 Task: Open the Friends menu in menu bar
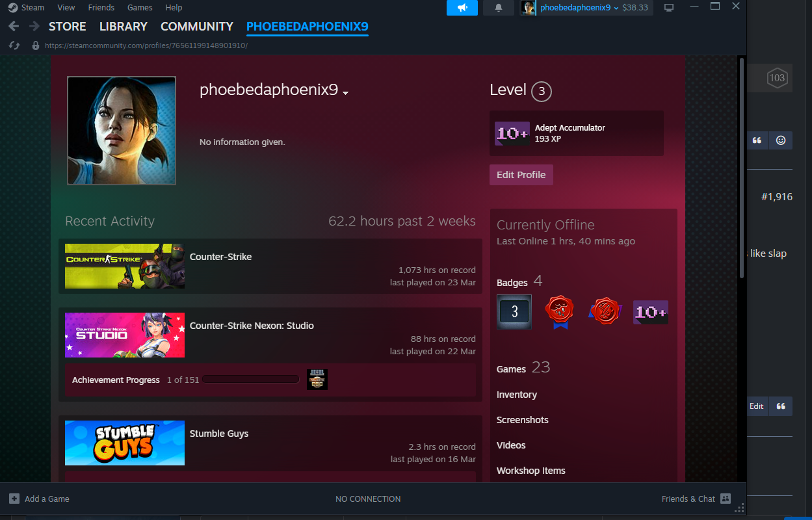[x=101, y=8]
